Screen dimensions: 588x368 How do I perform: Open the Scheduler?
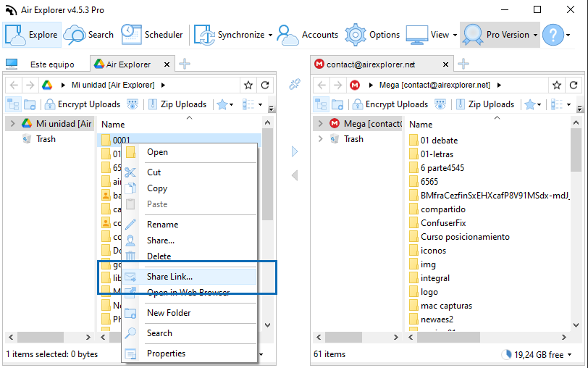[152, 35]
